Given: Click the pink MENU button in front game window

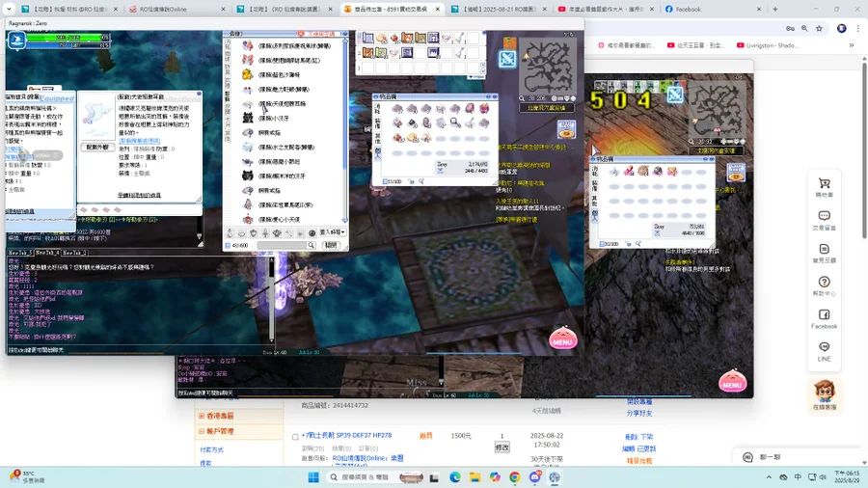Looking at the screenshot, I should 563,339.
